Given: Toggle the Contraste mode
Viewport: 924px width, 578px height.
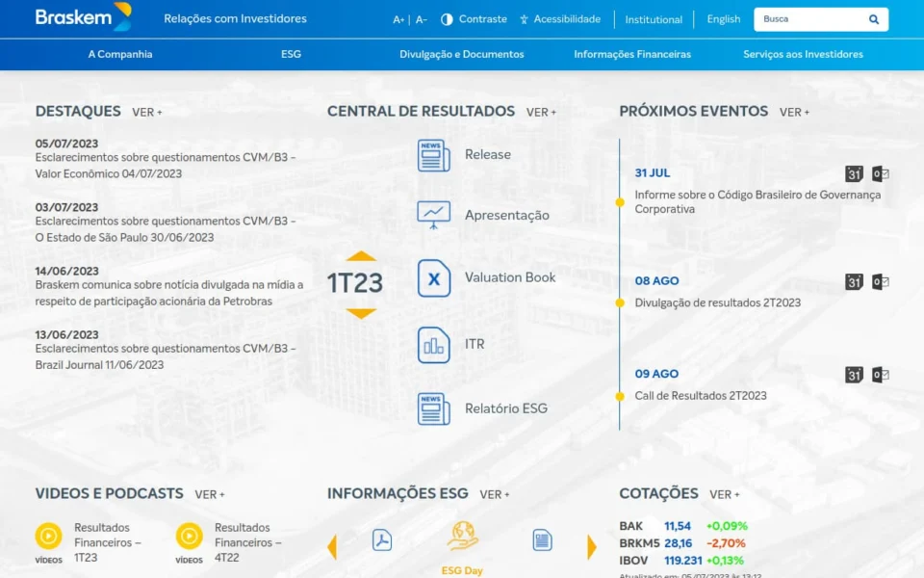Looking at the screenshot, I should coord(474,19).
